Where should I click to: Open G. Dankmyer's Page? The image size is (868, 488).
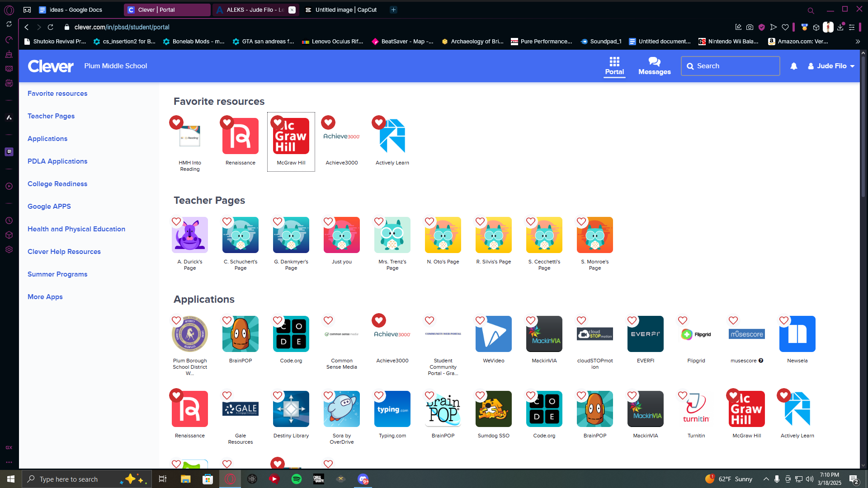pos(291,235)
